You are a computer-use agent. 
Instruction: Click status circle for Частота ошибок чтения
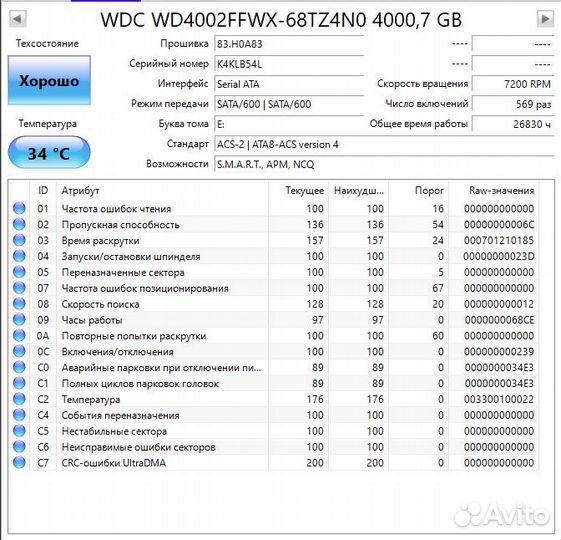pyautogui.click(x=19, y=208)
